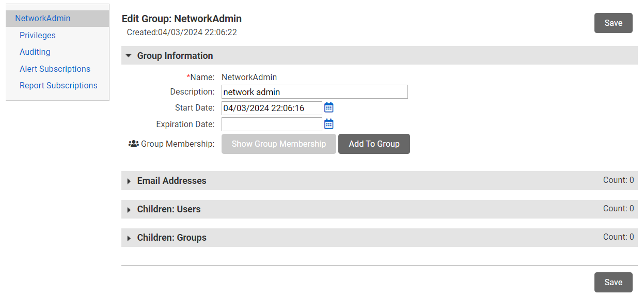Select NetworkAdmin in the sidebar
644x295 pixels.
tap(43, 19)
